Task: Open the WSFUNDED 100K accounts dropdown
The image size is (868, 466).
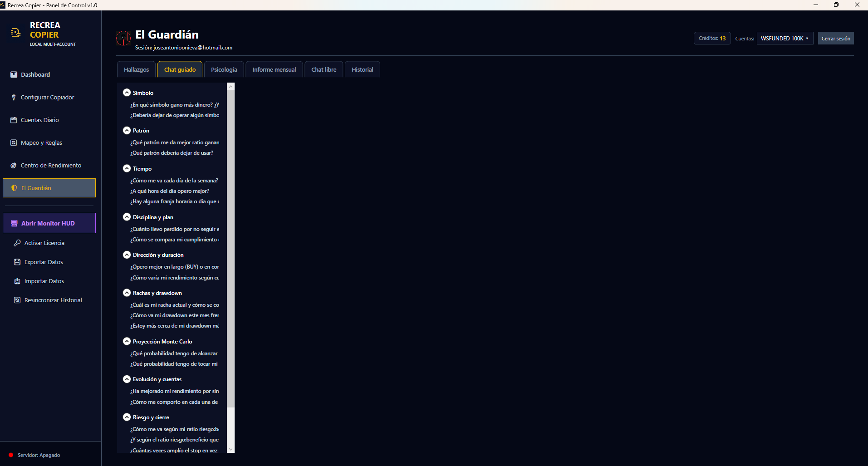Action: coord(785,38)
